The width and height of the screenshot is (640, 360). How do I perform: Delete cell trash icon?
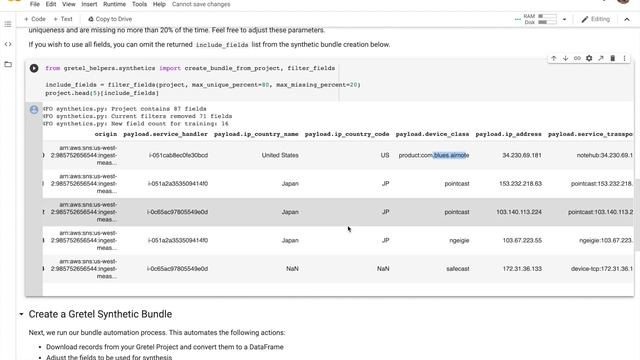point(613,58)
